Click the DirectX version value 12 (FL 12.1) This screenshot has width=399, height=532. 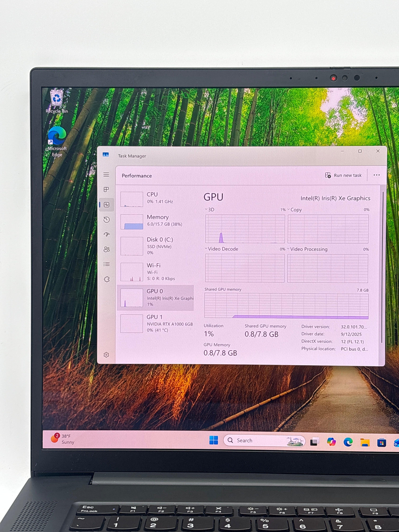pyautogui.click(x=352, y=342)
